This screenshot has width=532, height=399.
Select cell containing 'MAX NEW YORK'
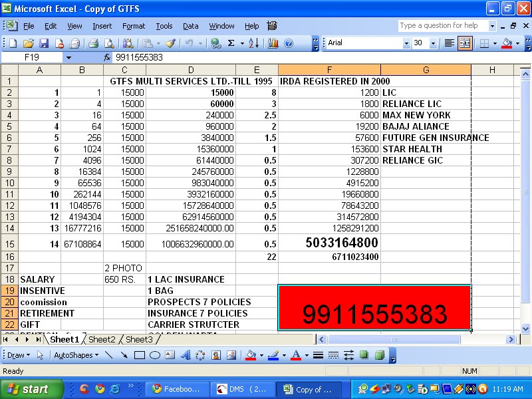[x=426, y=115]
